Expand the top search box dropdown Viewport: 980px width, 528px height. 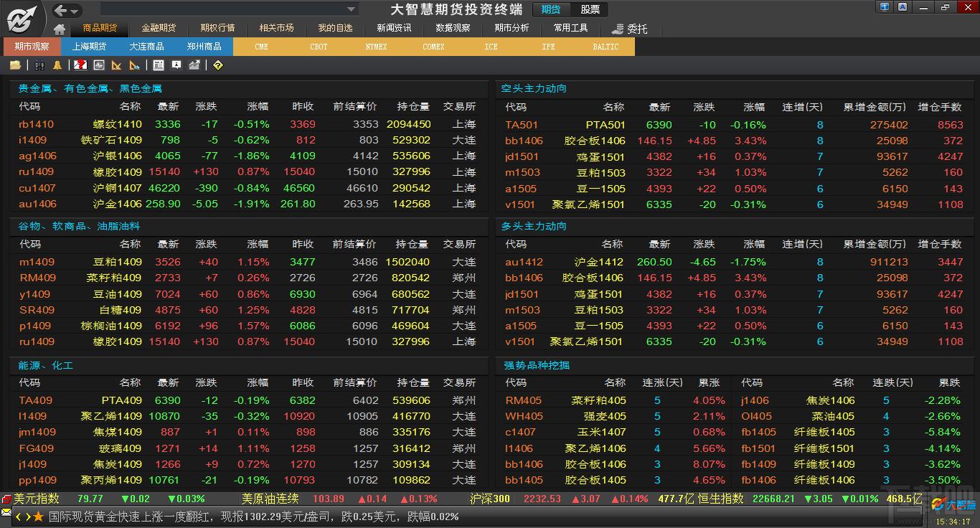pos(352,9)
